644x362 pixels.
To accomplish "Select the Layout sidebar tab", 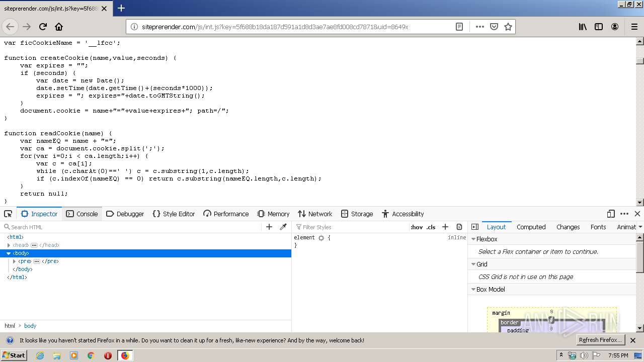I will (x=496, y=227).
